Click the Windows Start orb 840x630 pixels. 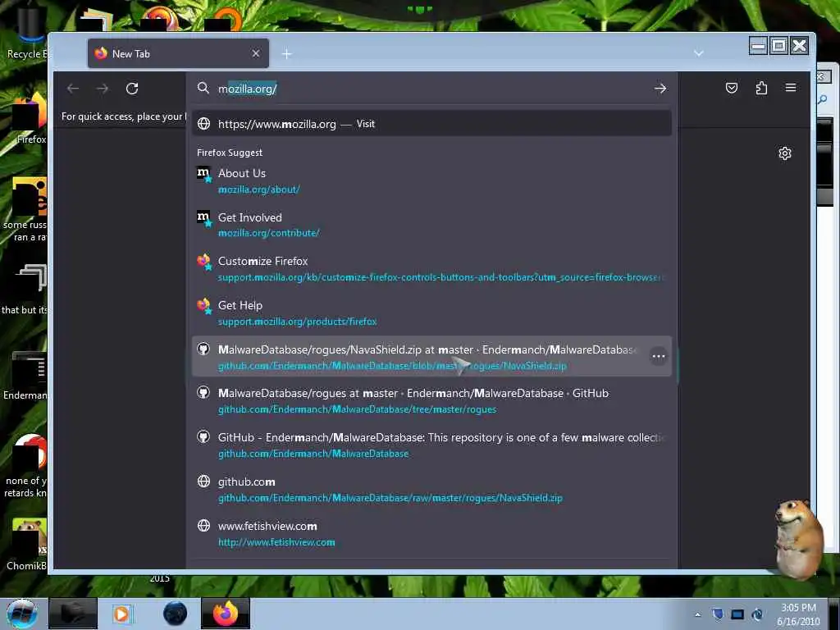22,614
